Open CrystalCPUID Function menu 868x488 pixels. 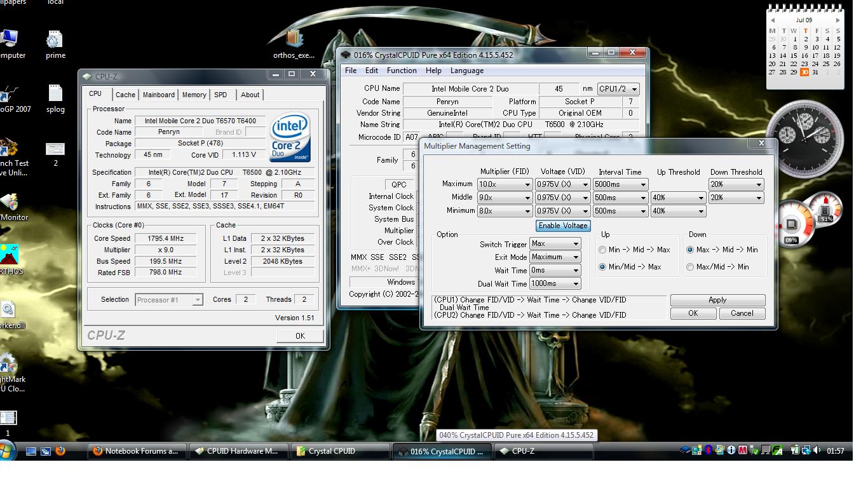(x=402, y=71)
